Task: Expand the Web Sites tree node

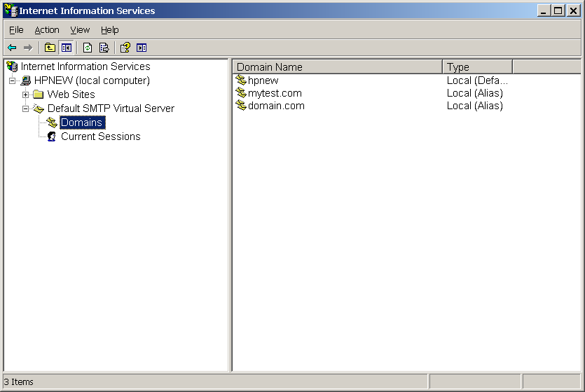Action: [x=25, y=94]
